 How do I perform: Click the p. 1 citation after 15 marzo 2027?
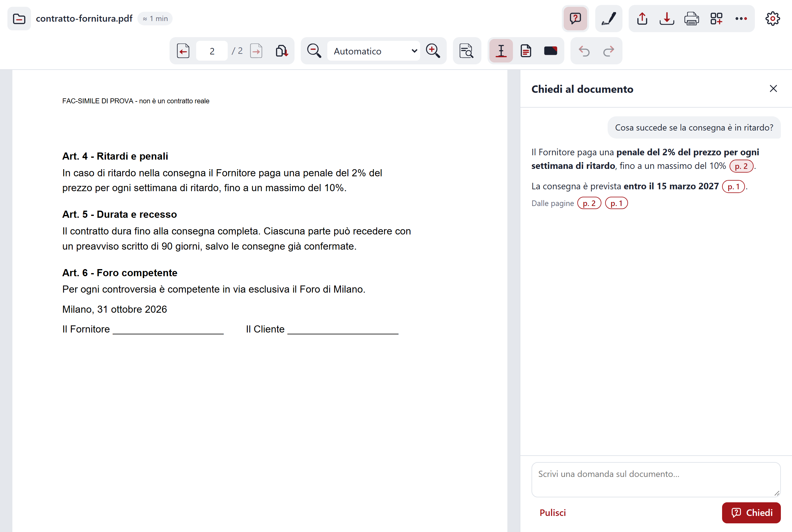734,187
